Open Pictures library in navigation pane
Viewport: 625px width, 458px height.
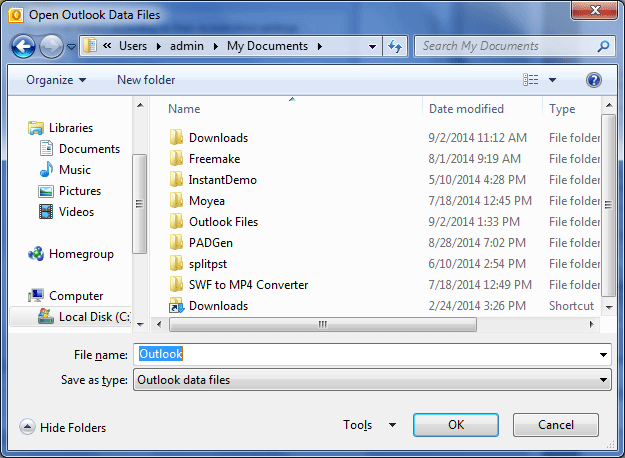pyautogui.click(x=80, y=191)
